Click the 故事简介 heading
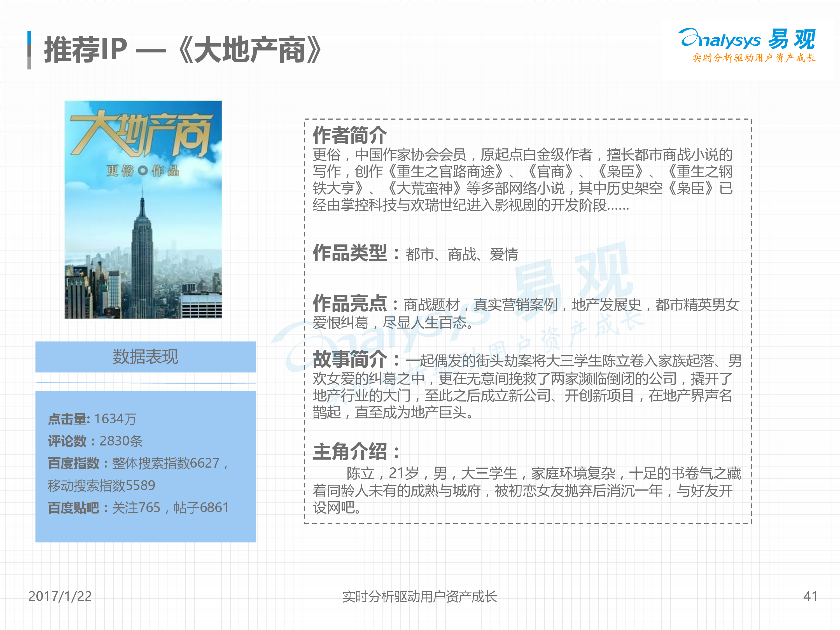 (x=350, y=359)
